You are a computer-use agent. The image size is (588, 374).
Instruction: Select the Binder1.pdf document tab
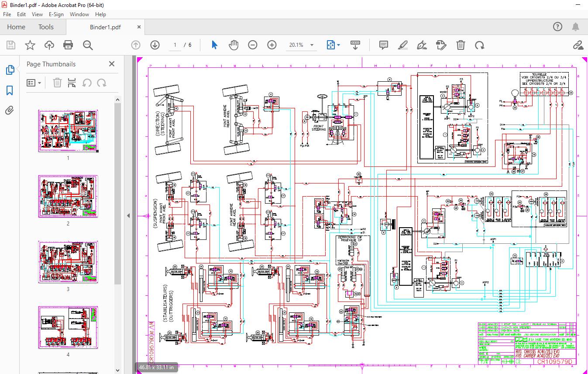click(x=105, y=27)
